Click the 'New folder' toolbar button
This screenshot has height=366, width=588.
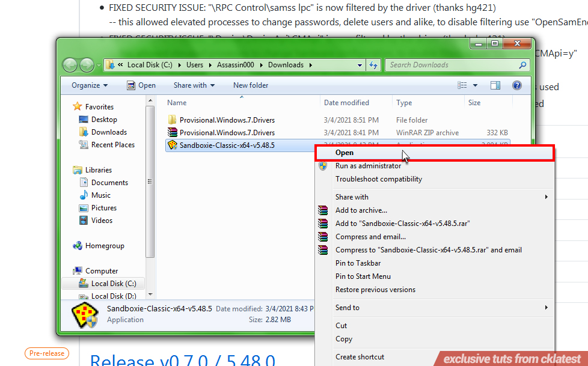250,85
